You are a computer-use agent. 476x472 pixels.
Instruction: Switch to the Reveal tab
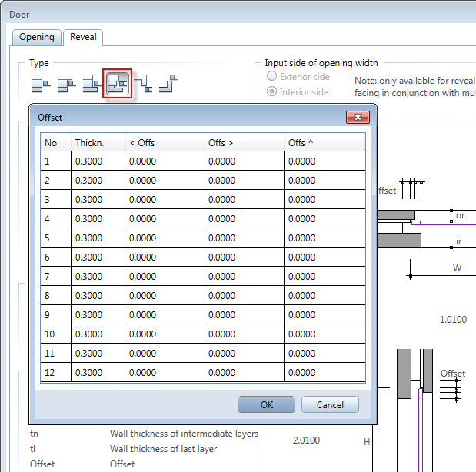pos(83,37)
